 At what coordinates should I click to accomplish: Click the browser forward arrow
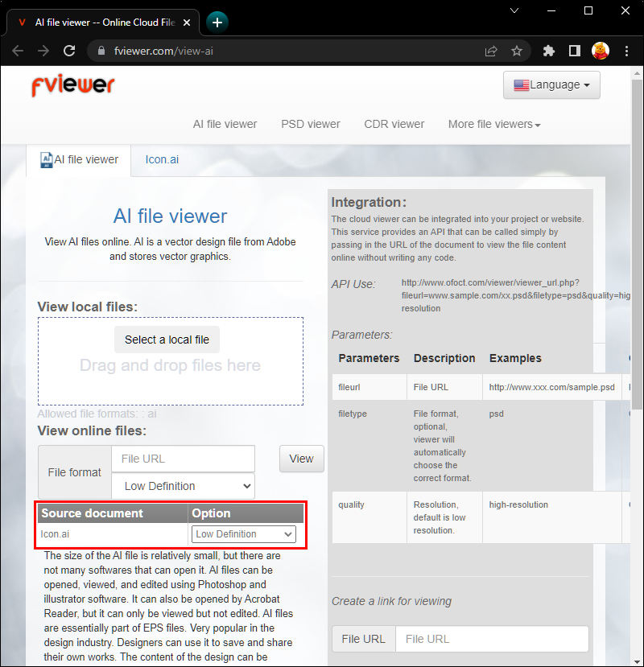pyautogui.click(x=43, y=51)
